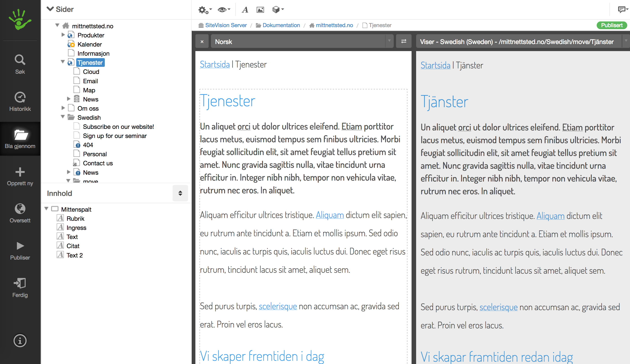Click the Innhold panel sort toggle button

point(180,193)
